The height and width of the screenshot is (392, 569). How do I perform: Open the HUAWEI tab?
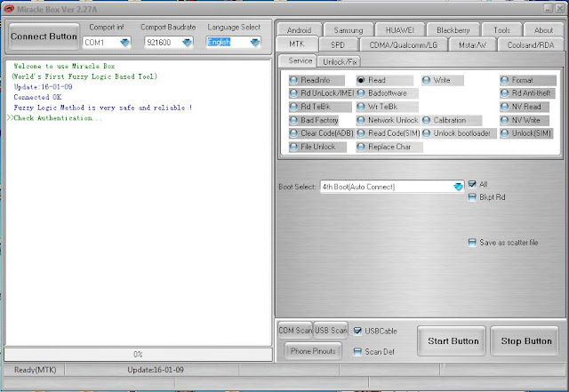pos(399,30)
